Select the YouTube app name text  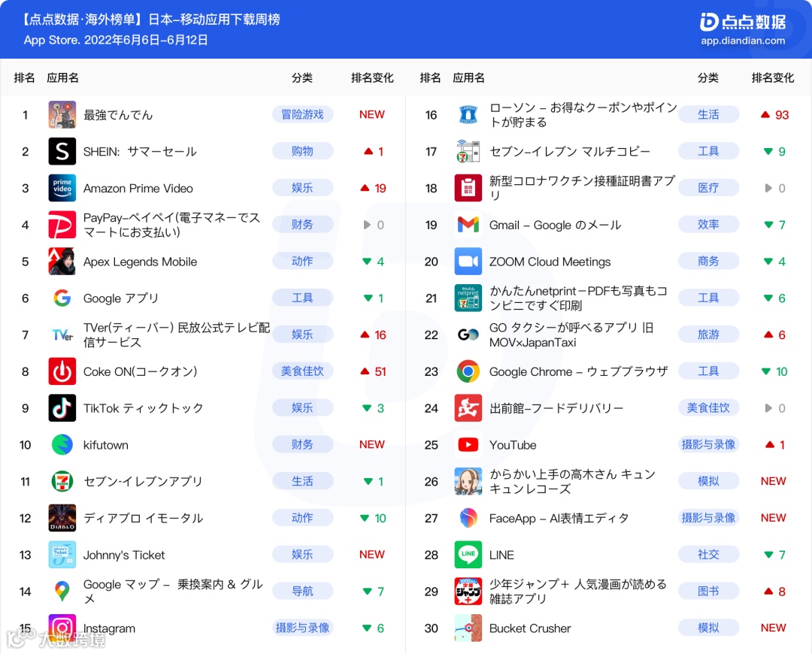513,445
